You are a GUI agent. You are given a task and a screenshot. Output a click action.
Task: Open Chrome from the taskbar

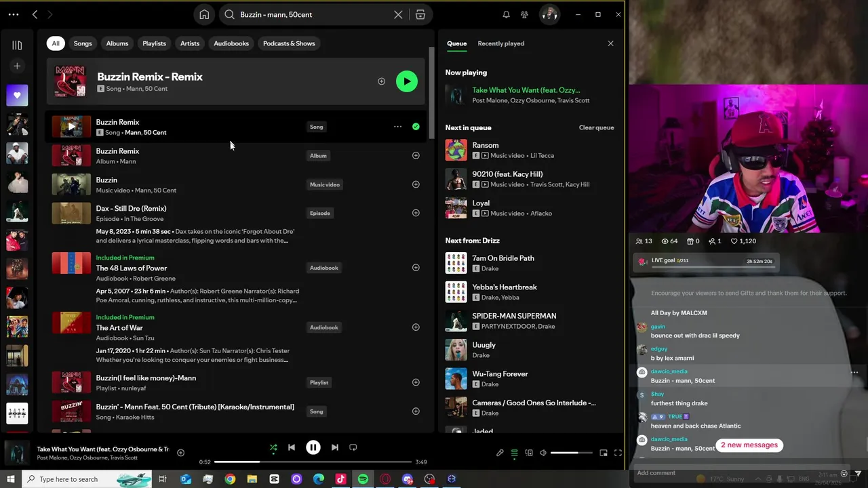coord(230,479)
